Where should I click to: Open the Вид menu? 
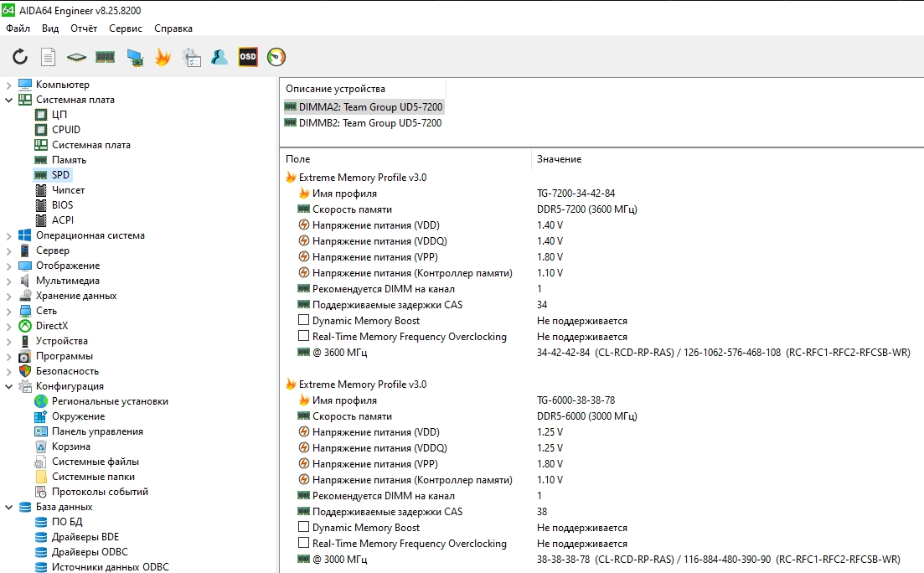[50, 28]
